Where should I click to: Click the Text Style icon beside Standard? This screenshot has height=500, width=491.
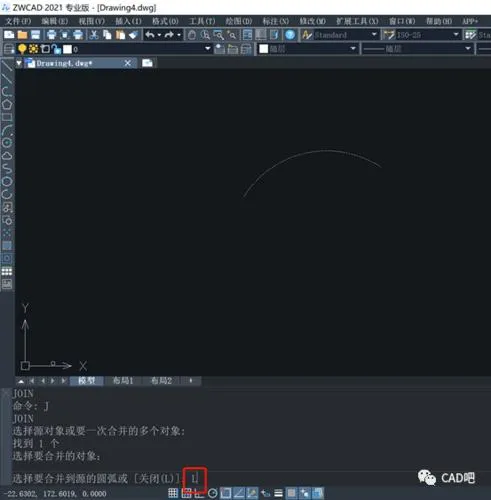tap(307, 35)
